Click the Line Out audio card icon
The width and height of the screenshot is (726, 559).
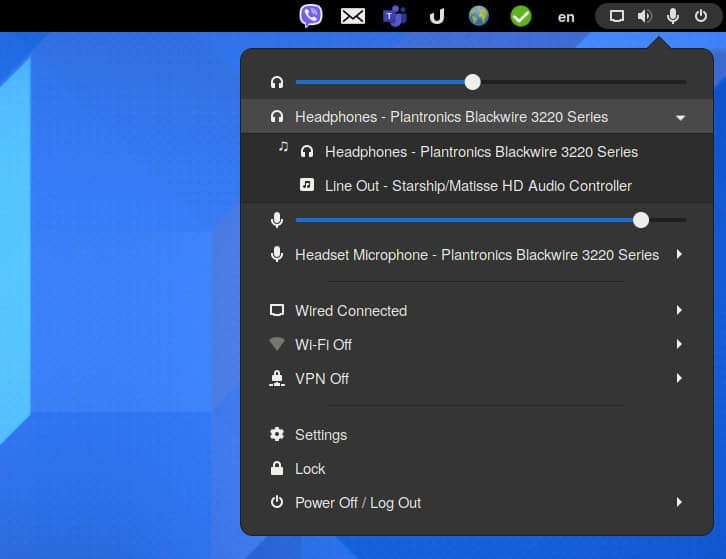click(x=307, y=185)
